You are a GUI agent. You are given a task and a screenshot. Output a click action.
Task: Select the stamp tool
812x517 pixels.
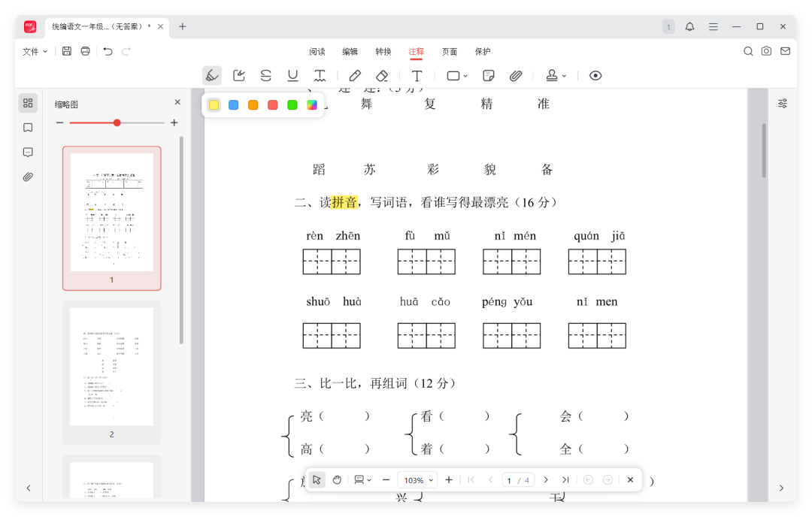click(x=552, y=76)
